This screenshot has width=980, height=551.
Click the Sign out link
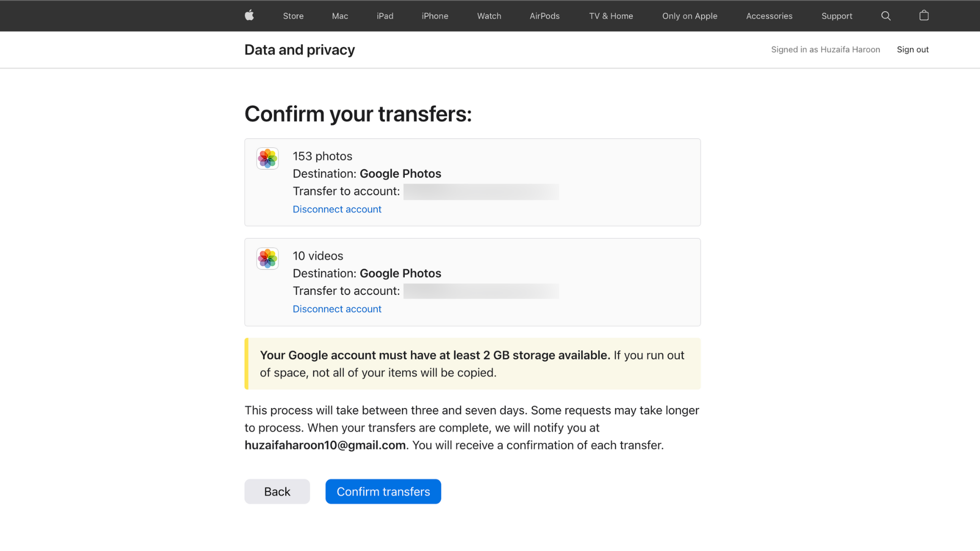point(913,49)
